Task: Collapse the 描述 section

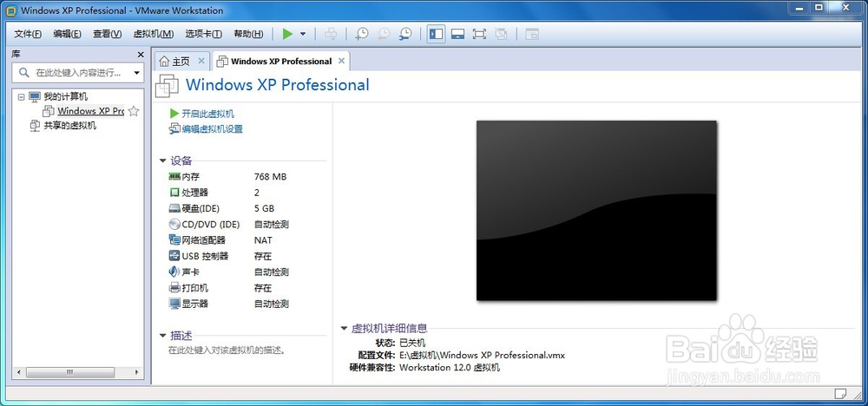Action: click(163, 335)
